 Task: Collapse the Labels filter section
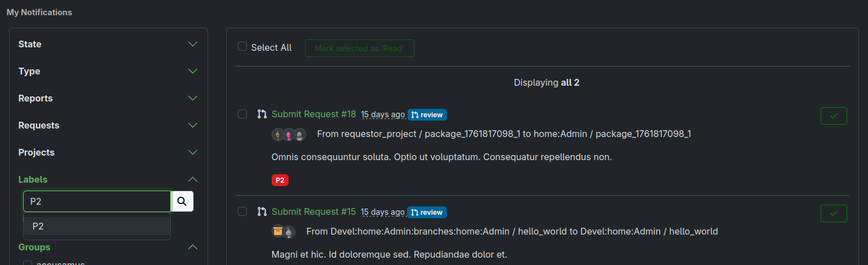tap(193, 179)
